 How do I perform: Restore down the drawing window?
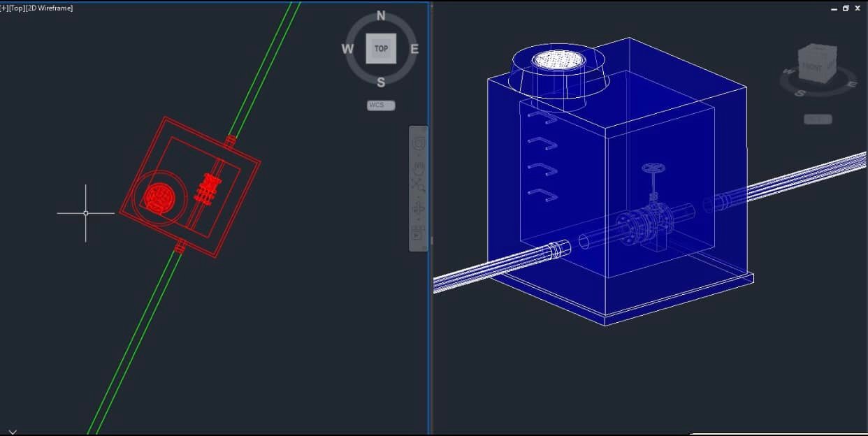tap(846, 8)
